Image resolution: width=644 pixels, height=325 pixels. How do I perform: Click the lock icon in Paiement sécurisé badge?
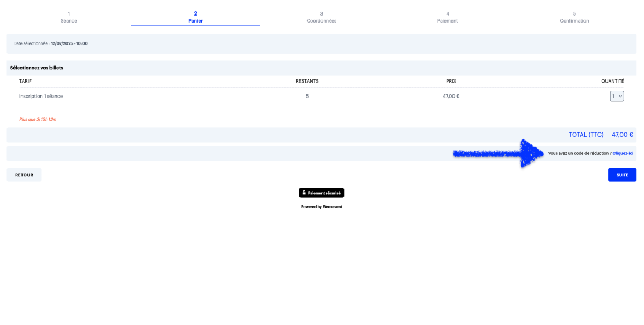[x=304, y=193]
